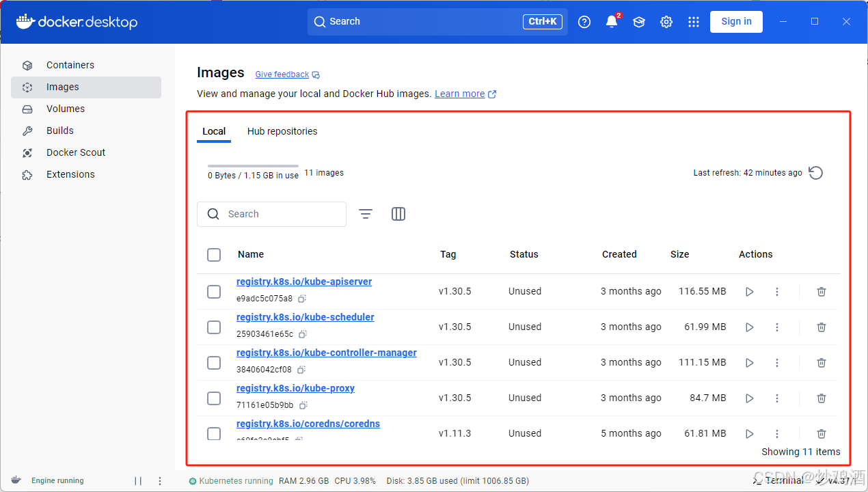
Task: Open the Help question mark icon
Action: (x=584, y=22)
